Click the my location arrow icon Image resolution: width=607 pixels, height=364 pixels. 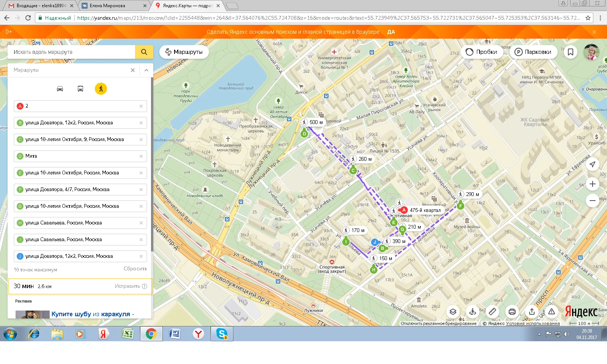(592, 164)
